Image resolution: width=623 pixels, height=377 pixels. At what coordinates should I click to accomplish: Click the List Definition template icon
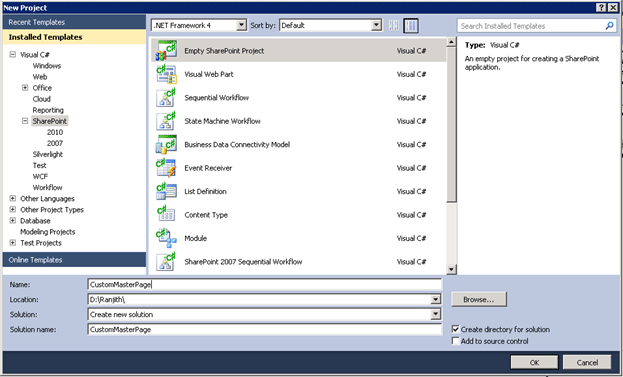point(166,191)
